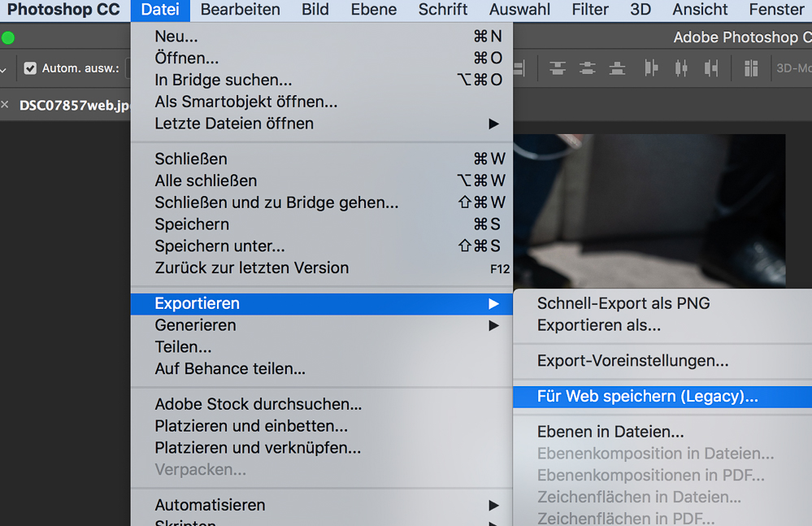Click the green window zoom button

click(x=8, y=37)
